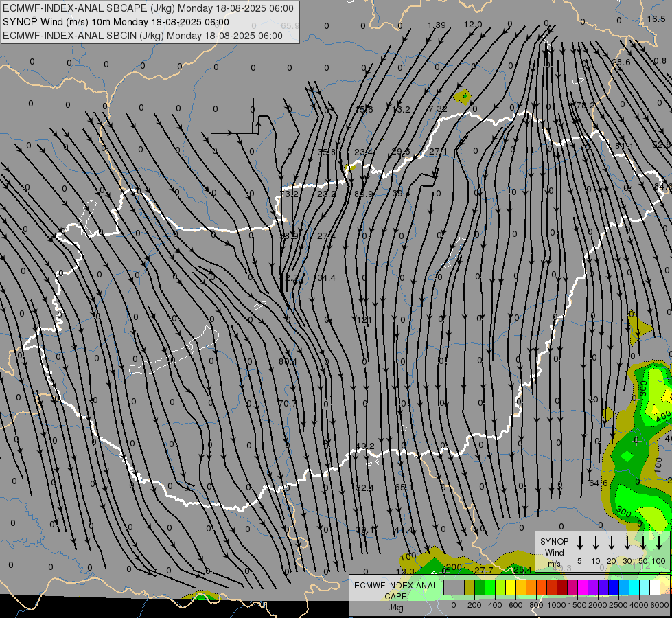The image size is (672, 618).
Task: Select the white swatch at CAPE legend end
Action: (x=655, y=588)
